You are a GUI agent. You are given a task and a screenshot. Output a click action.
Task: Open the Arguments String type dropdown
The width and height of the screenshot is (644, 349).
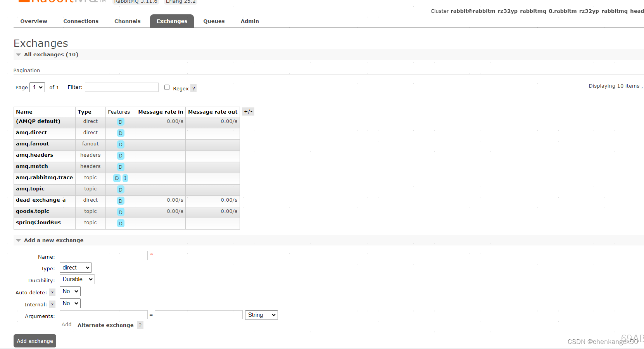click(x=261, y=315)
